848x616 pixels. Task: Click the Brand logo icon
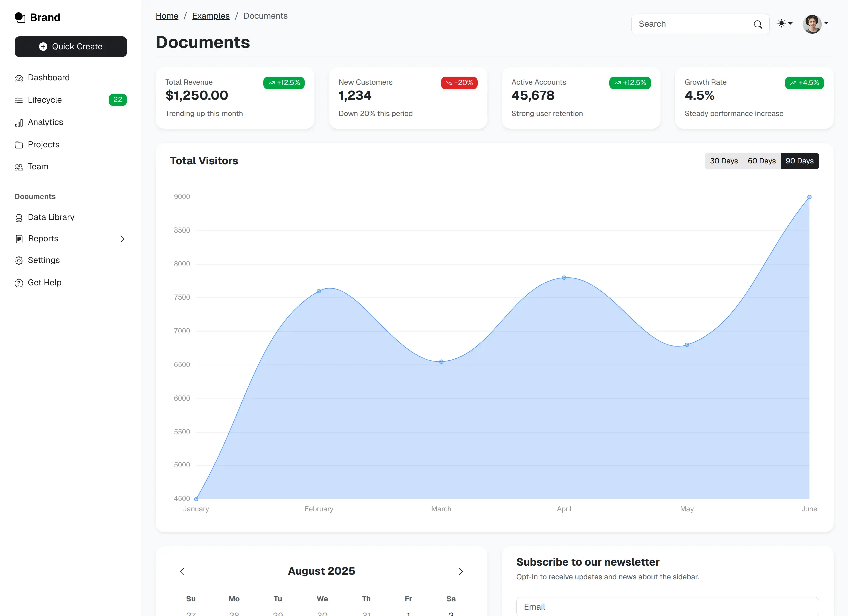(x=19, y=17)
